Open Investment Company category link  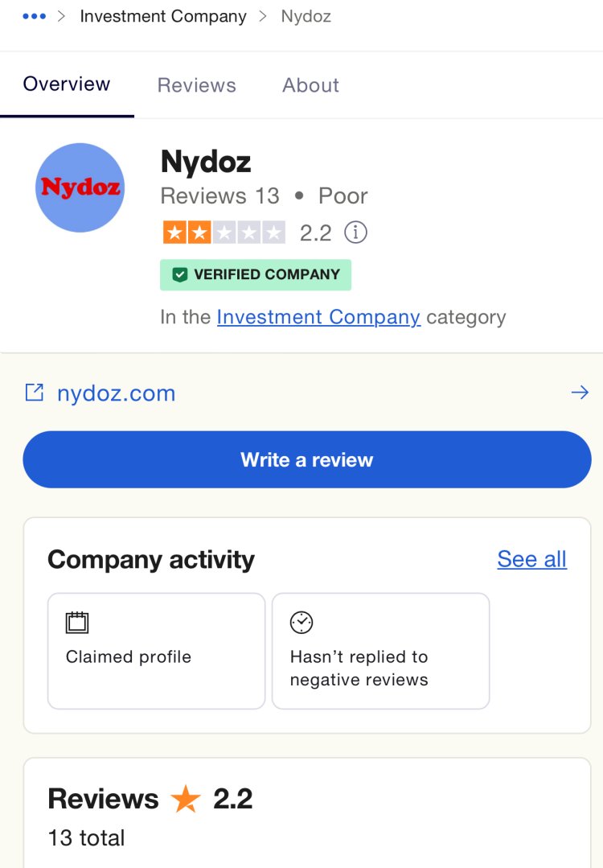318,317
